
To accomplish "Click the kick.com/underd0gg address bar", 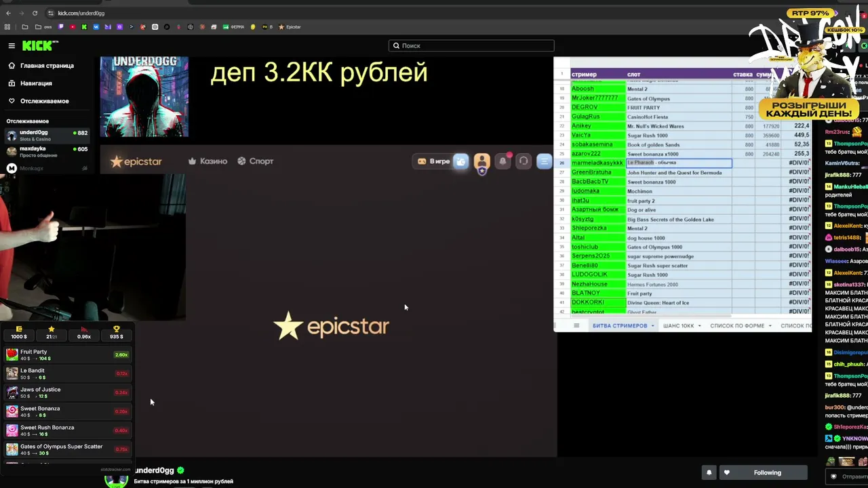I will click(x=81, y=13).
